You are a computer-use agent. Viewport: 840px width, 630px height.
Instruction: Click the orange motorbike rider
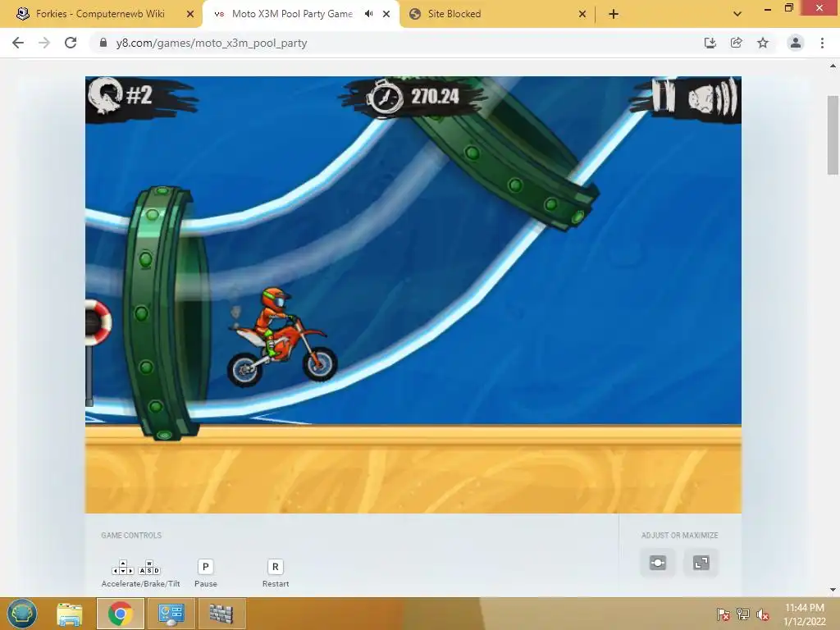click(282, 337)
